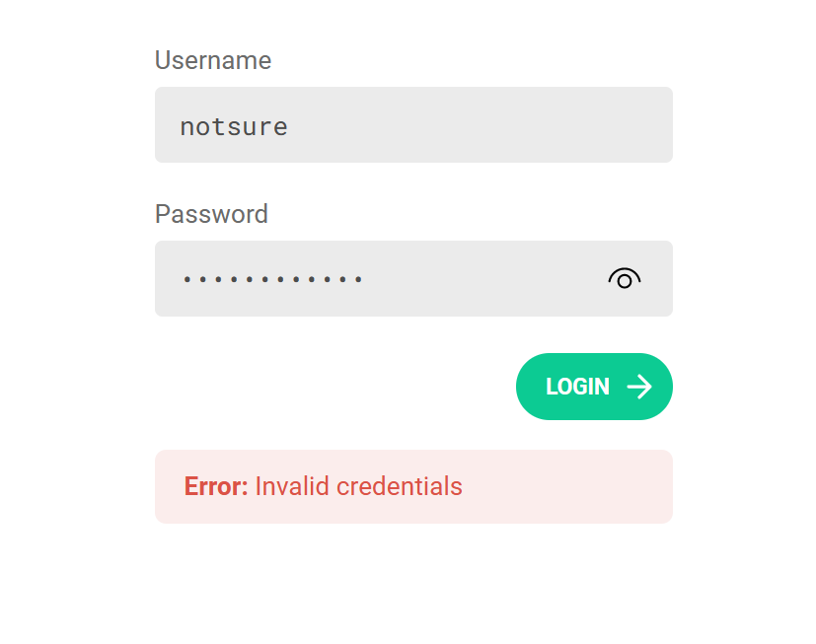The image size is (816, 644).
Task: Click the Password field label
Action: pos(211,214)
